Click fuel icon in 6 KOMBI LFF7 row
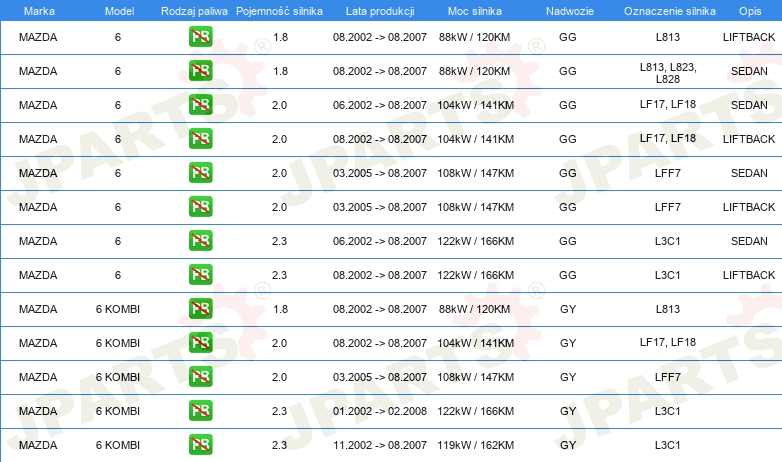The image size is (782, 462). (x=200, y=376)
